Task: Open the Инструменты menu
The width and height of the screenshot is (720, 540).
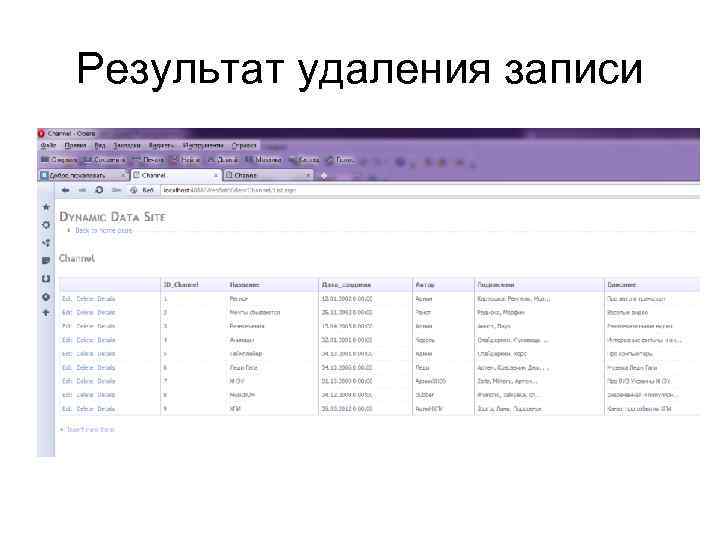Action: (x=203, y=146)
